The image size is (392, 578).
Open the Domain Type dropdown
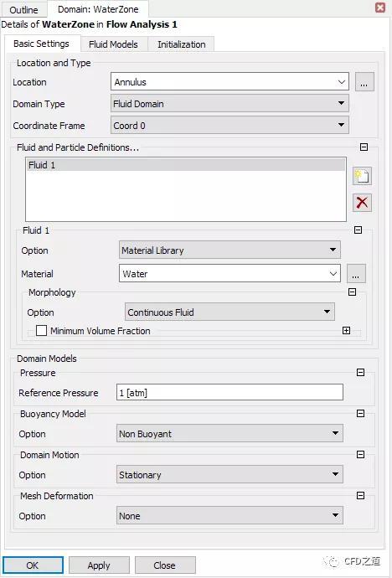coord(230,104)
